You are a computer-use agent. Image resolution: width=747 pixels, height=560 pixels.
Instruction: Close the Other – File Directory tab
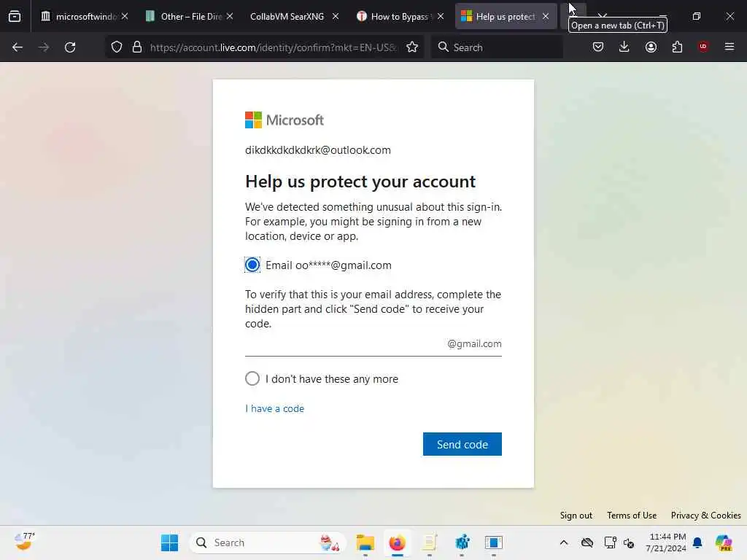[x=230, y=16]
